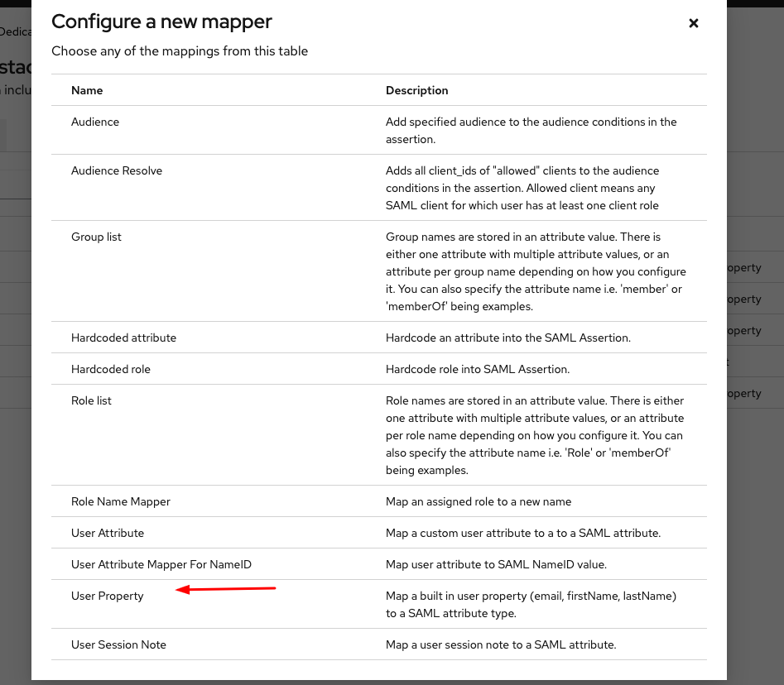The width and height of the screenshot is (784, 685).
Task: Click the Description column header
Action: pyautogui.click(x=416, y=91)
